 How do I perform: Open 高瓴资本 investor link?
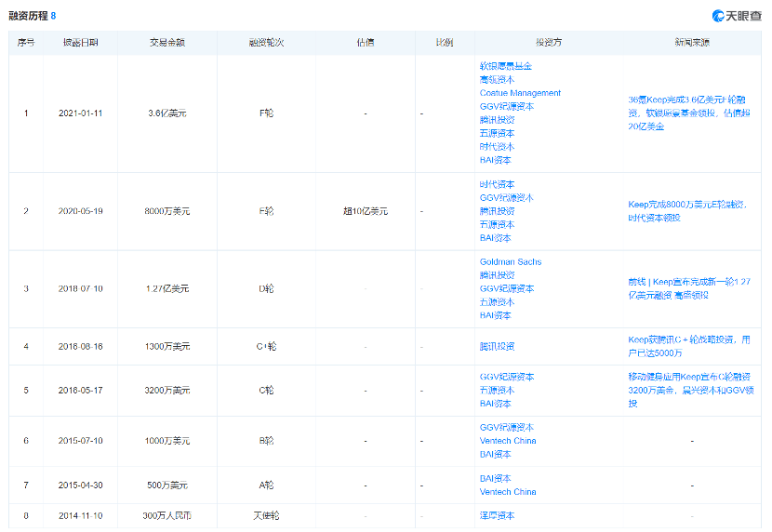coord(497,79)
